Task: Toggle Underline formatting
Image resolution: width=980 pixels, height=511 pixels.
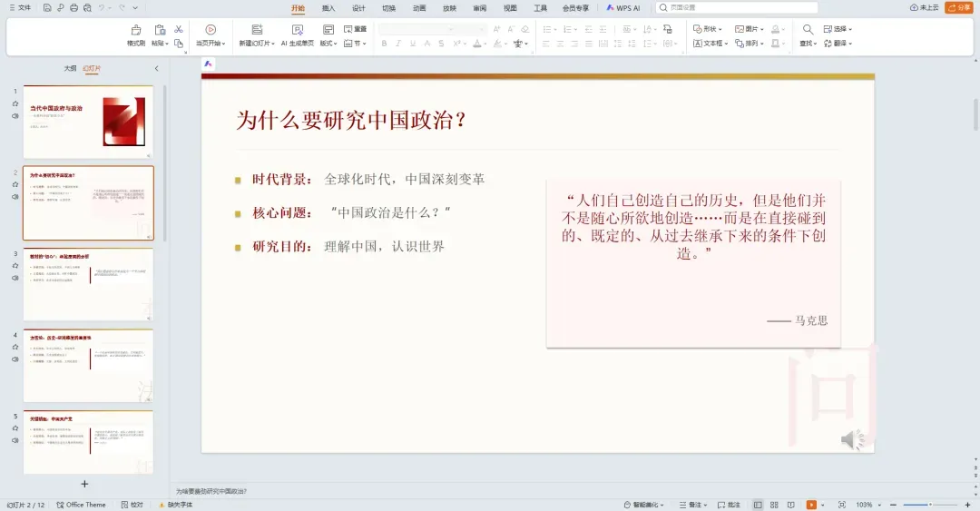Action: (413, 44)
